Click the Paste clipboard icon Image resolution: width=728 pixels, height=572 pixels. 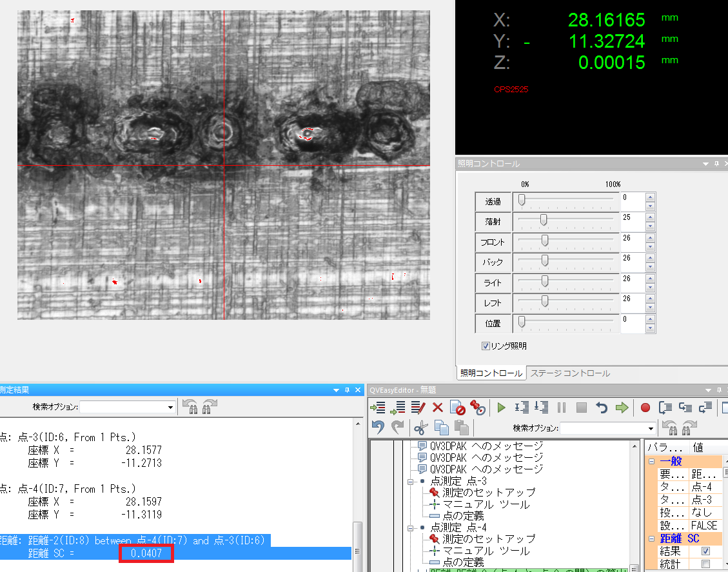tap(461, 428)
